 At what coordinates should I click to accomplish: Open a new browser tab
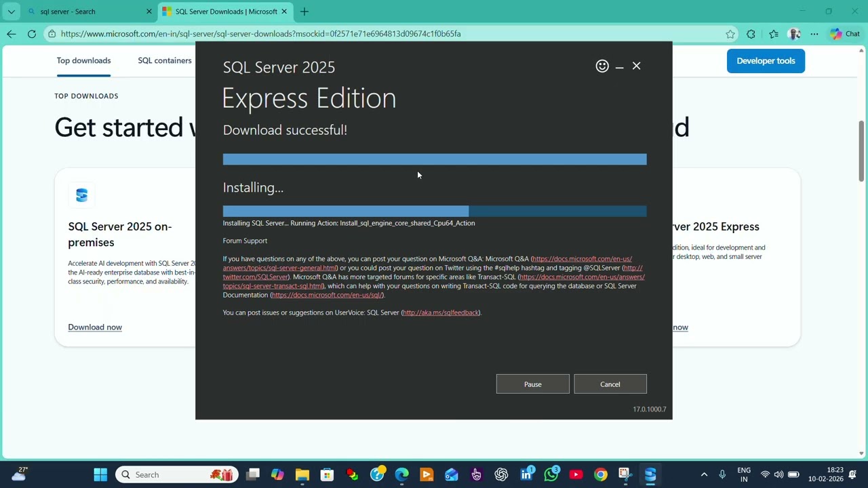[x=304, y=12]
